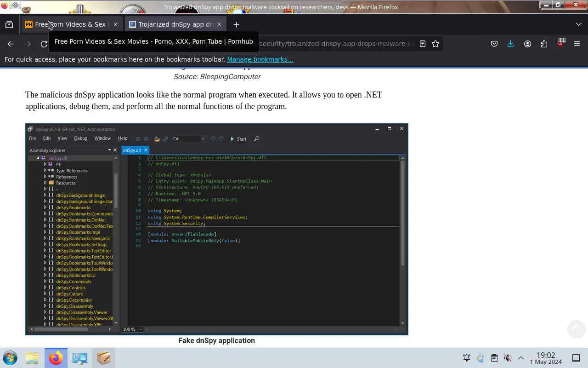Click the Manage bookmarks link
The image size is (588, 368).
coord(260,59)
